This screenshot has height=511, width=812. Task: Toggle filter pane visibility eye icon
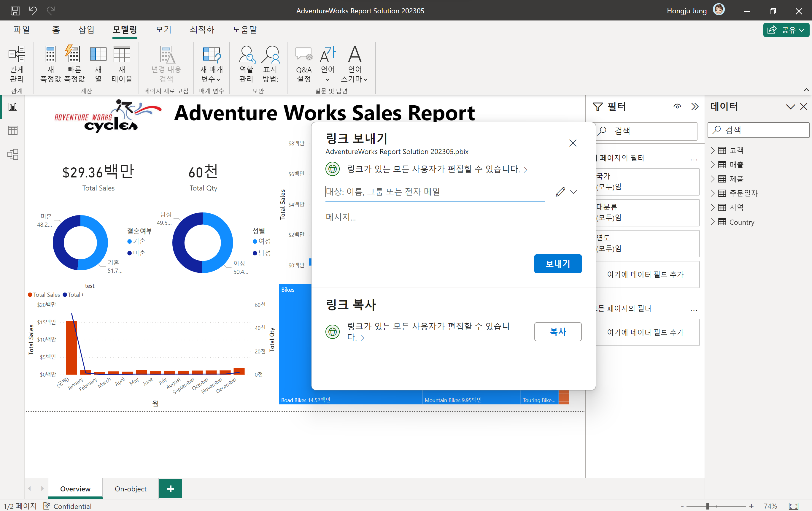click(677, 107)
